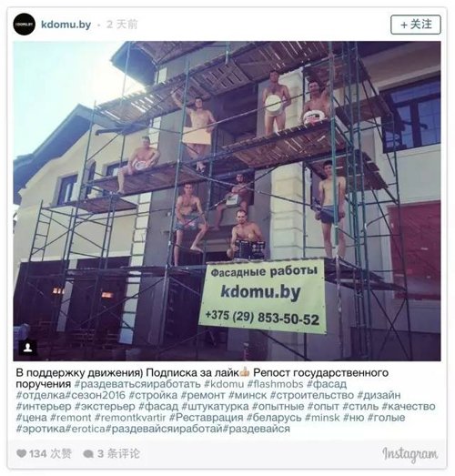Open hashtag #Реставрация

[x=206, y=418]
